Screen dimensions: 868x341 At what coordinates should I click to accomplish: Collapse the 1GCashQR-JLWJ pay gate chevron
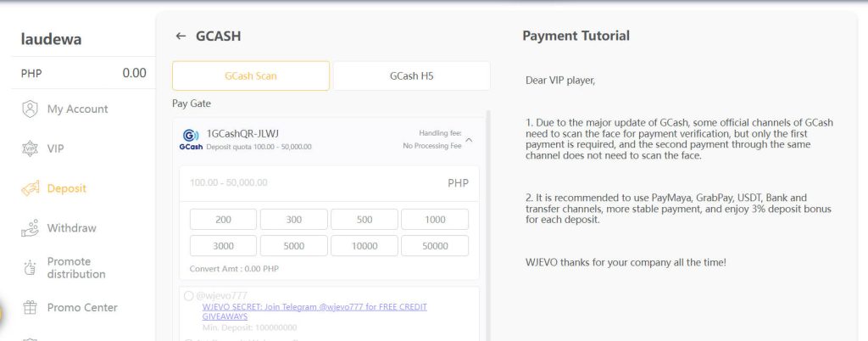tap(469, 140)
